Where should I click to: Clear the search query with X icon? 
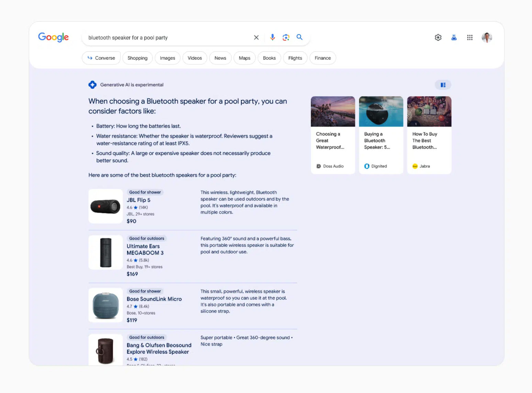coord(256,37)
